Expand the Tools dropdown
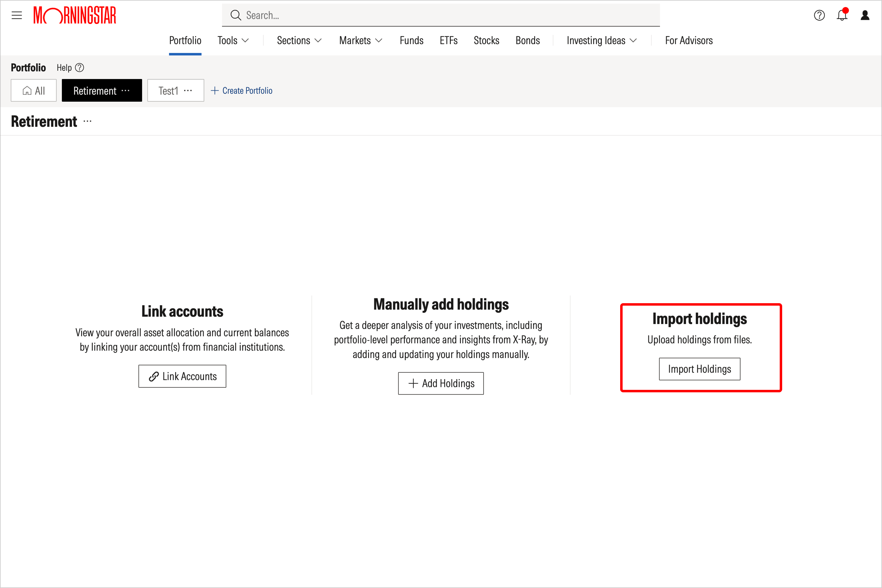Screen dimensions: 882x588 pyautogui.click(x=233, y=40)
